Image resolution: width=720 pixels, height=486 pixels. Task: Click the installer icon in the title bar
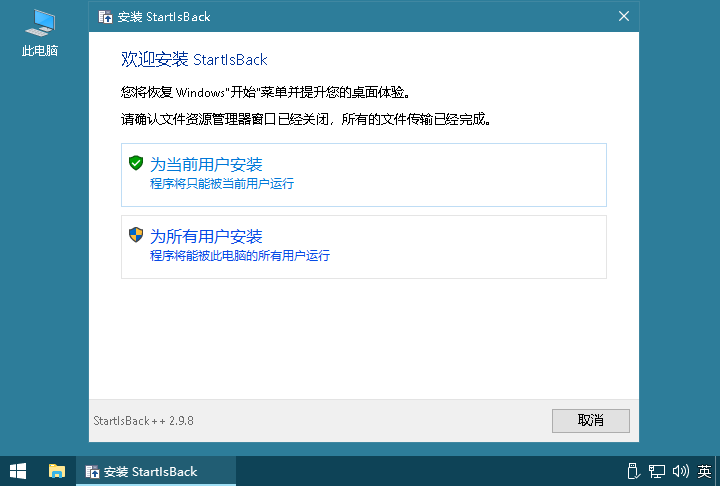[105, 17]
